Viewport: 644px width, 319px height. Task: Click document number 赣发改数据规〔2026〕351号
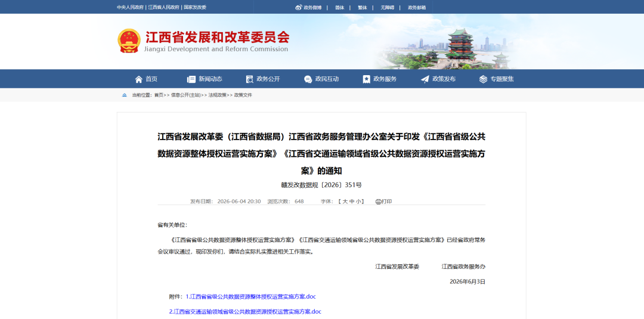pos(321,185)
